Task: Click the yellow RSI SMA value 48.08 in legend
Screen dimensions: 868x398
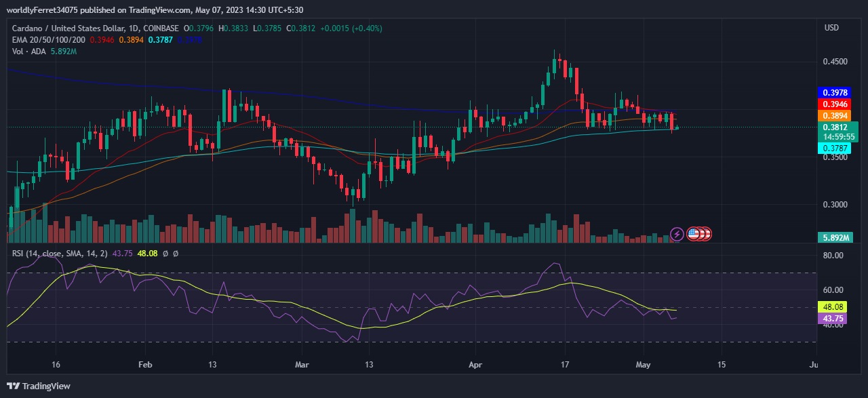Action: [148, 254]
